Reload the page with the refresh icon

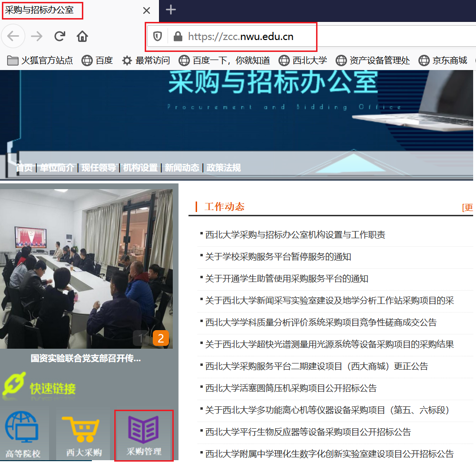tap(59, 36)
